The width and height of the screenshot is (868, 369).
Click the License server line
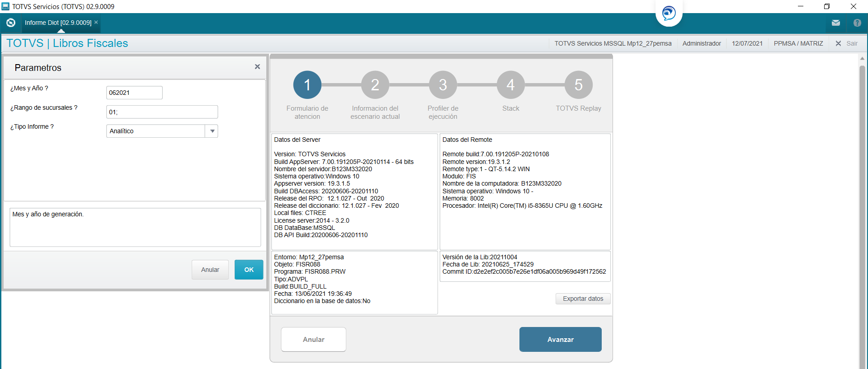(311, 220)
